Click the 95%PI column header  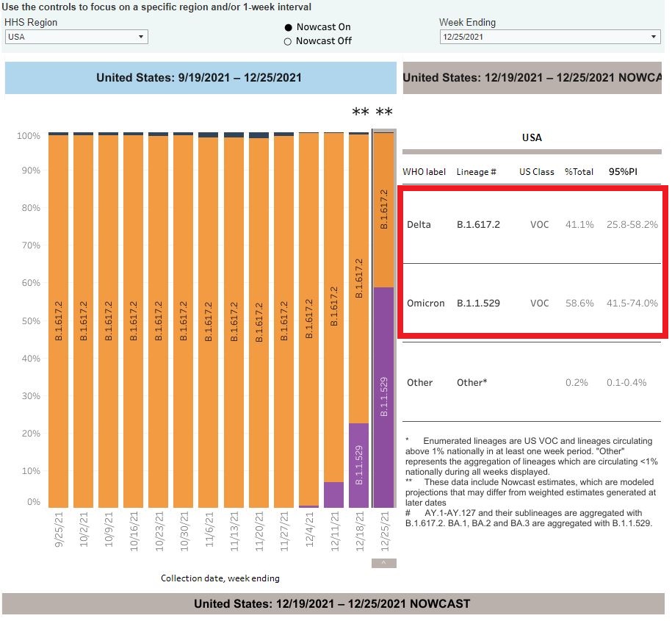tap(624, 171)
